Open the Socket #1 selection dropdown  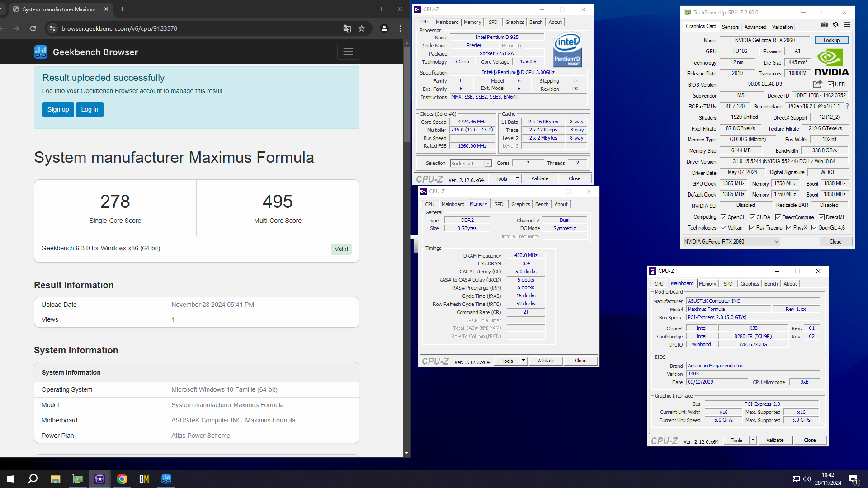471,164
